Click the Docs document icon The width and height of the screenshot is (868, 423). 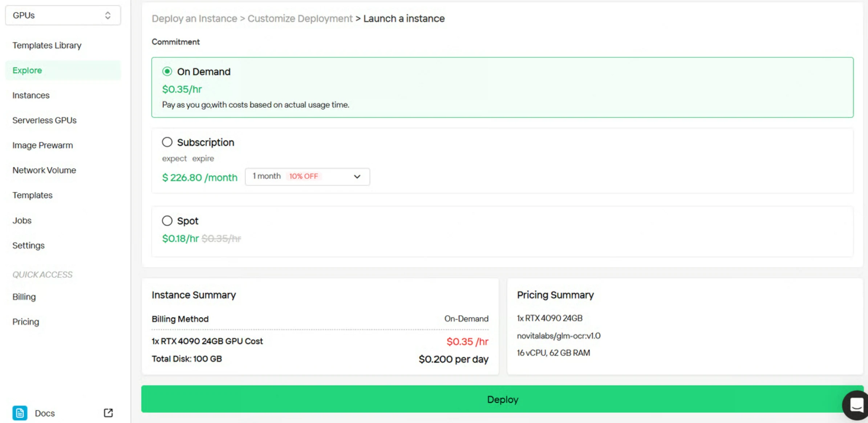coord(20,413)
